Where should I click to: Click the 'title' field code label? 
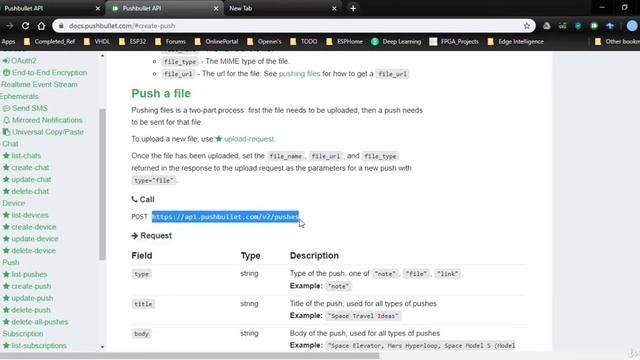click(x=143, y=304)
